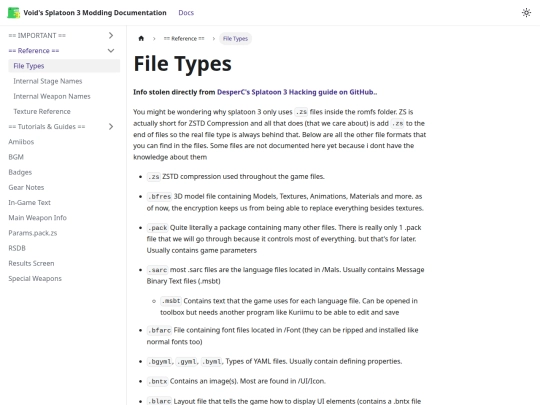
Task: Open Internal Weapon Names page
Action: (52, 96)
